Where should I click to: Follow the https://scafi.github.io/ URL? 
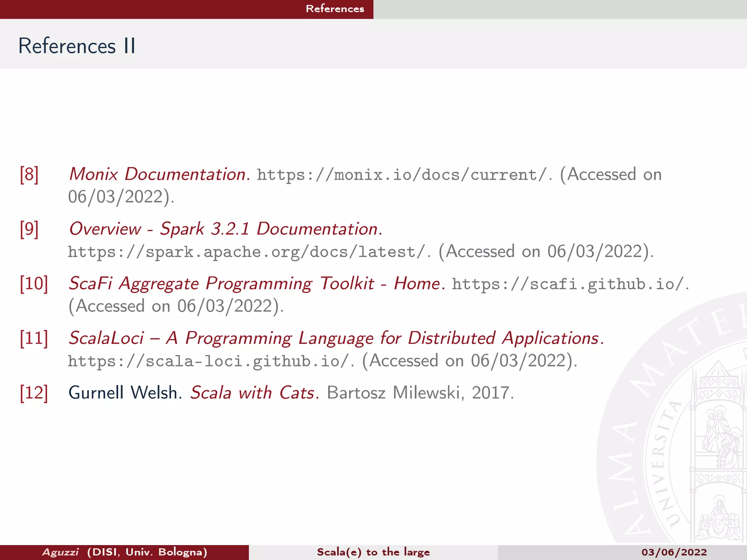[x=568, y=284]
